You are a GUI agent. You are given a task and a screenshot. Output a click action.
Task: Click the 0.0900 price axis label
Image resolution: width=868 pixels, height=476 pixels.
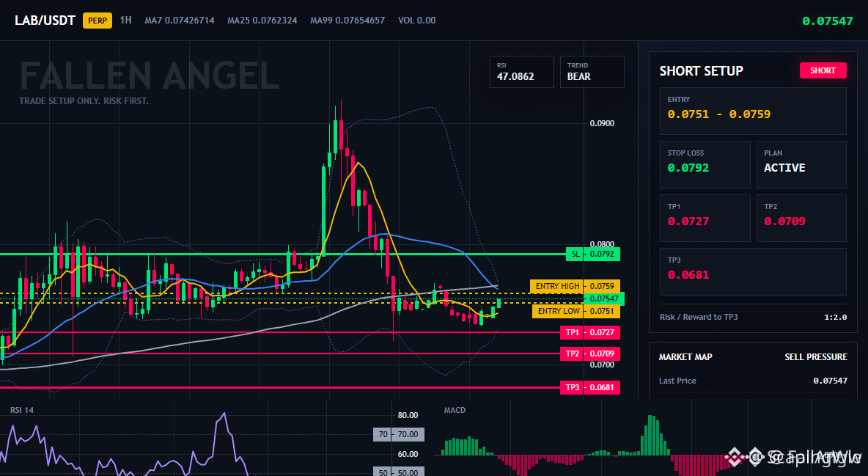point(602,123)
